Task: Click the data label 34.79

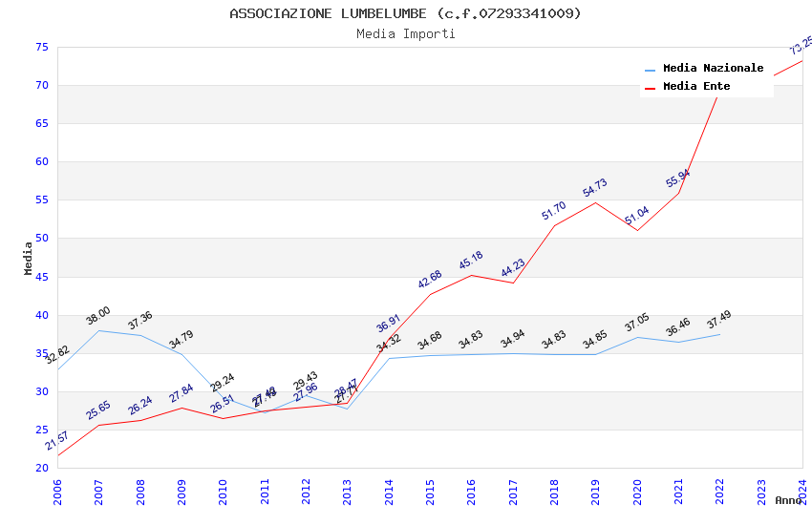Action: pyautogui.click(x=182, y=339)
